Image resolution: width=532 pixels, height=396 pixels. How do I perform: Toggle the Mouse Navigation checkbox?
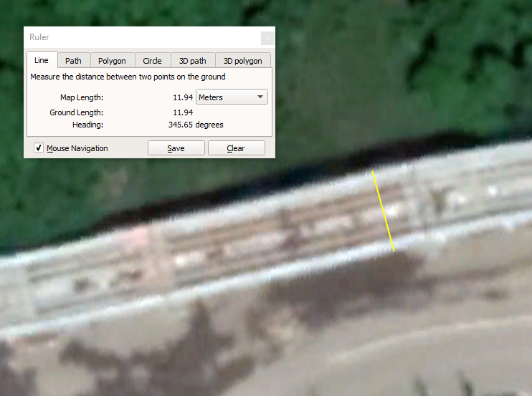[x=39, y=148]
